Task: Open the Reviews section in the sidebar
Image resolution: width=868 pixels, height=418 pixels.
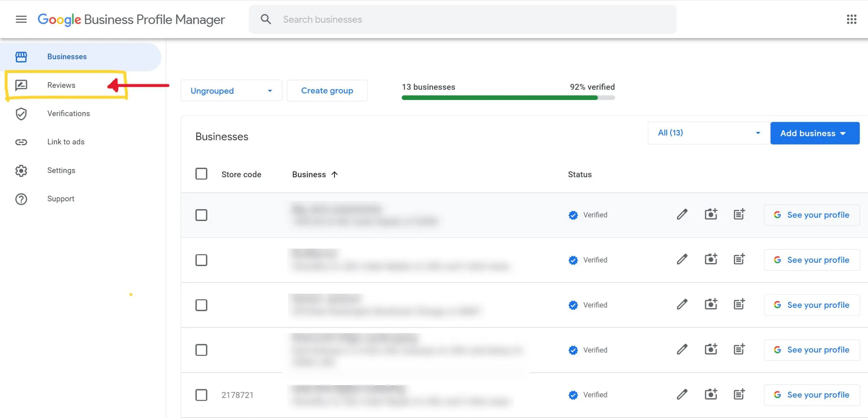Action: (x=61, y=85)
